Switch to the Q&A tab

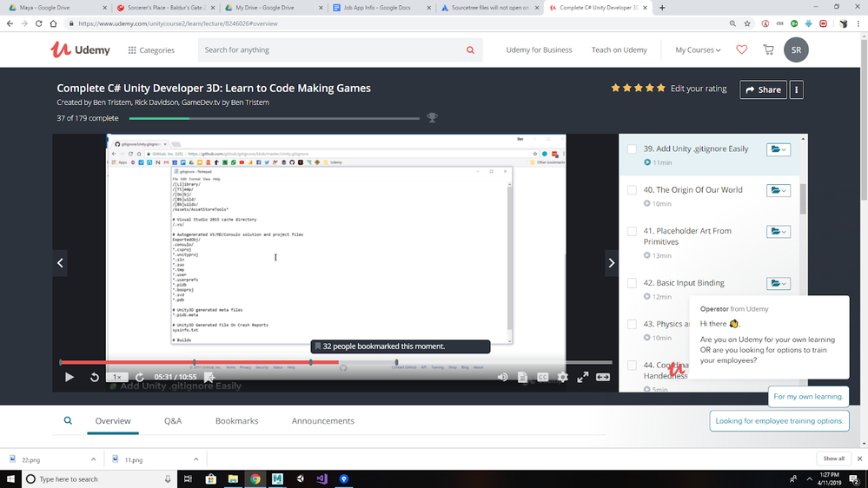(x=173, y=421)
